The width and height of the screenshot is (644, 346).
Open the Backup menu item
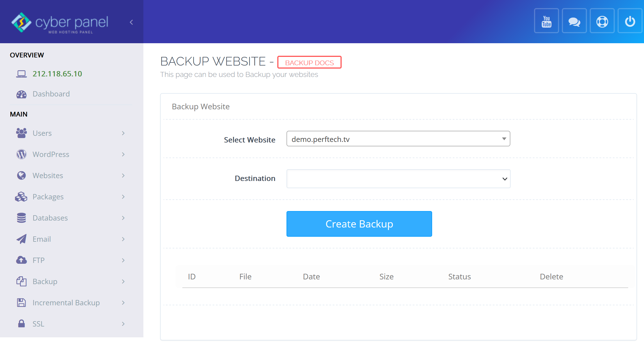click(45, 282)
